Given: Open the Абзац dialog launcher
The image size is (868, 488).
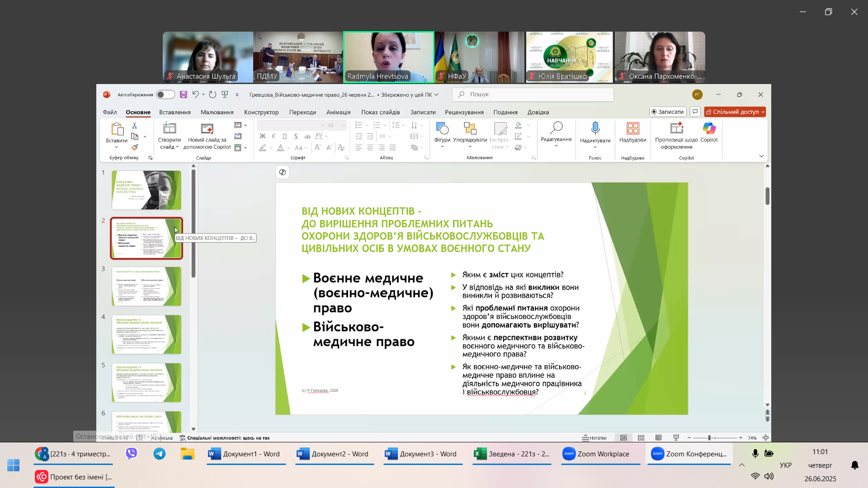Looking at the screenshot, I should (426, 158).
